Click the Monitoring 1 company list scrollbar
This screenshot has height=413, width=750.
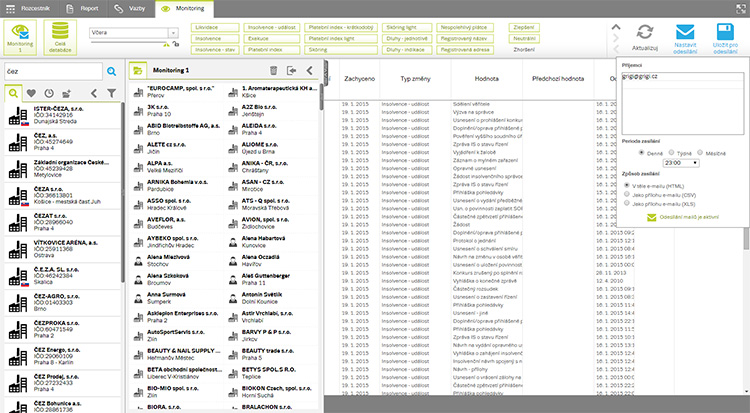pos(321,98)
